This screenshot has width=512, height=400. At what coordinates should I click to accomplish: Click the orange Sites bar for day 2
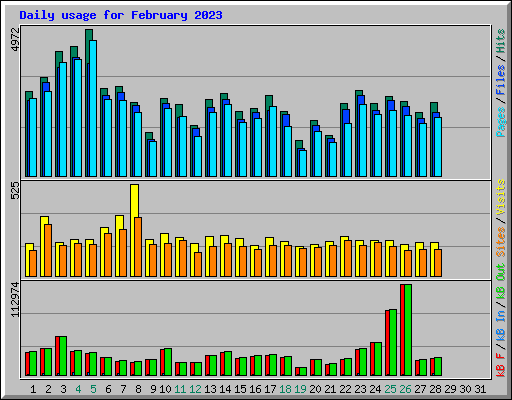click(48, 250)
